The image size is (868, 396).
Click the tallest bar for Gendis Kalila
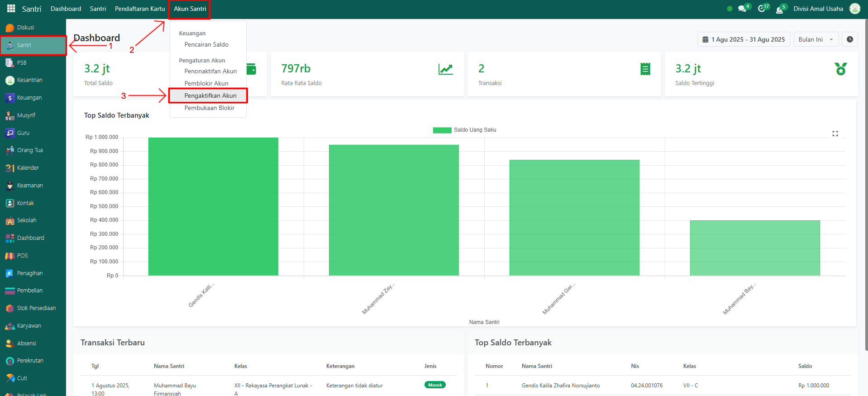click(x=213, y=206)
